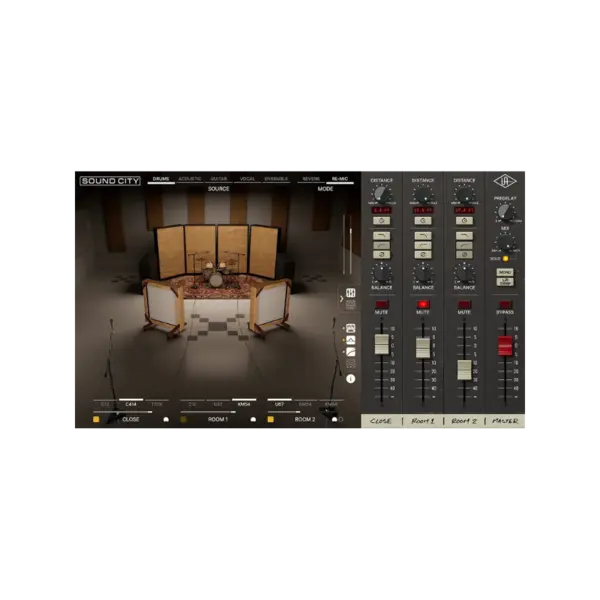Select the GUITAR source tab
The height and width of the screenshot is (600, 600).
(219, 179)
